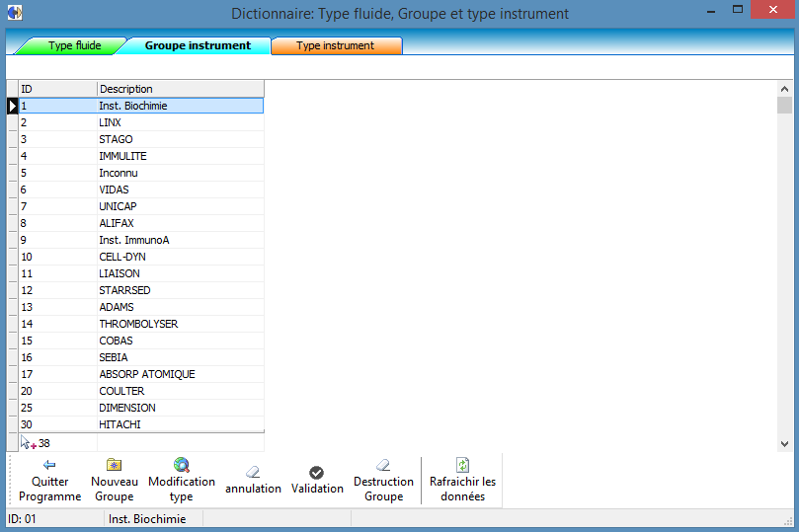Image resolution: width=799 pixels, height=532 pixels.
Task: Maximize the Dictionnaire window
Action: tap(738, 10)
